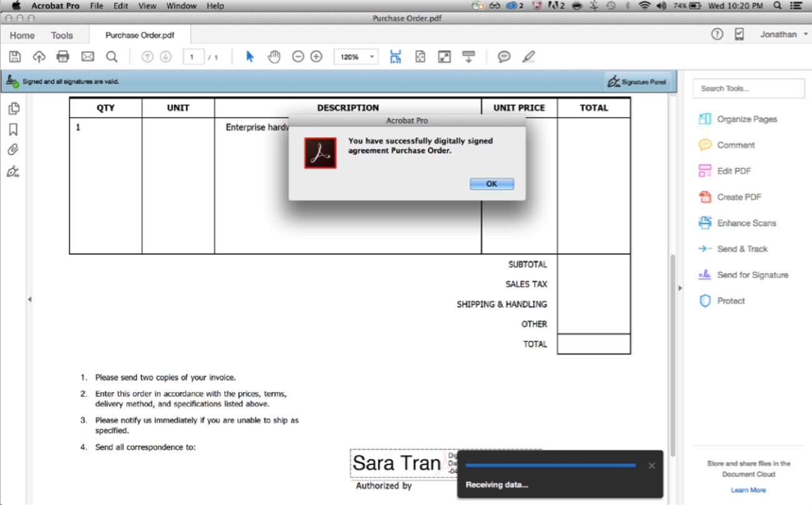Select the highlight text pen tool
This screenshot has width=812, height=505.
tap(528, 57)
